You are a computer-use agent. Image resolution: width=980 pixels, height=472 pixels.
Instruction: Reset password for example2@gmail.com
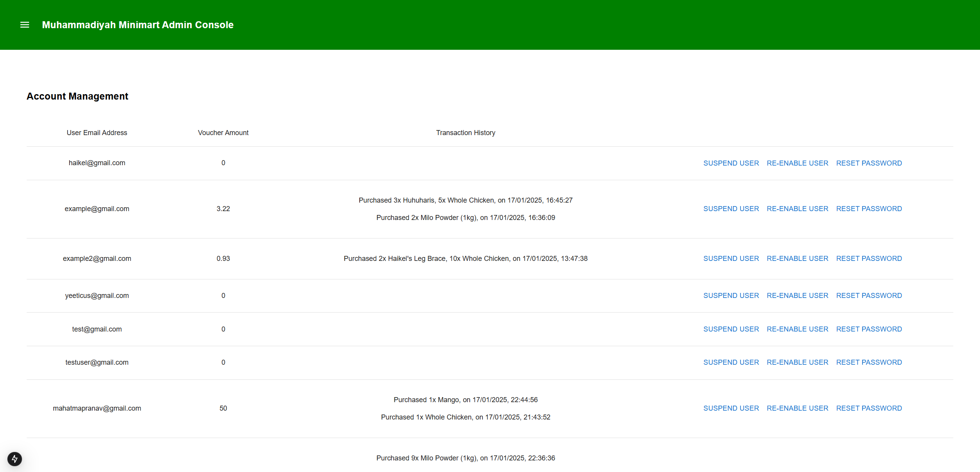point(869,259)
